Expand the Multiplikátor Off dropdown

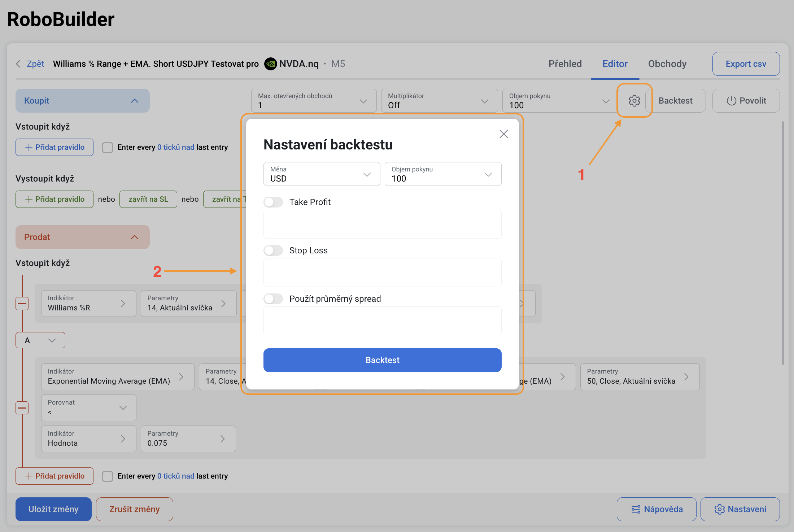click(439, 101)
